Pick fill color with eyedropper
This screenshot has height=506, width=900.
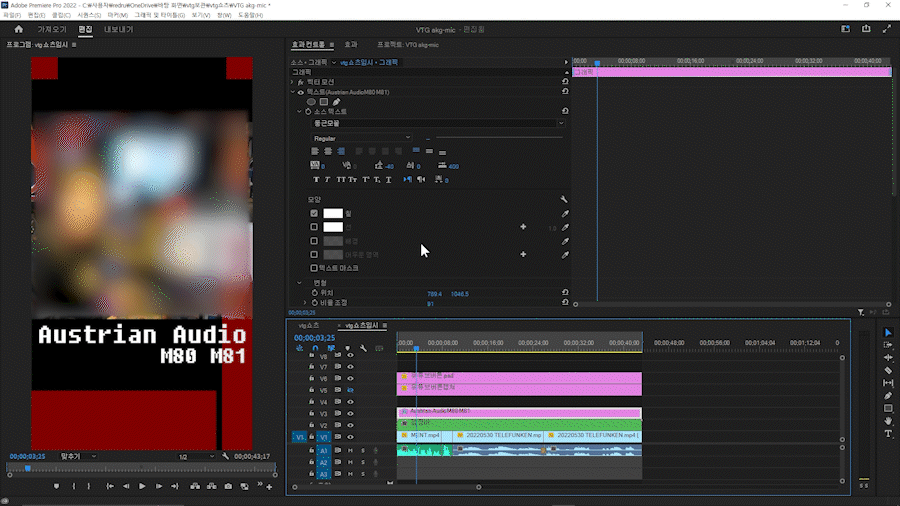(565, 213)
